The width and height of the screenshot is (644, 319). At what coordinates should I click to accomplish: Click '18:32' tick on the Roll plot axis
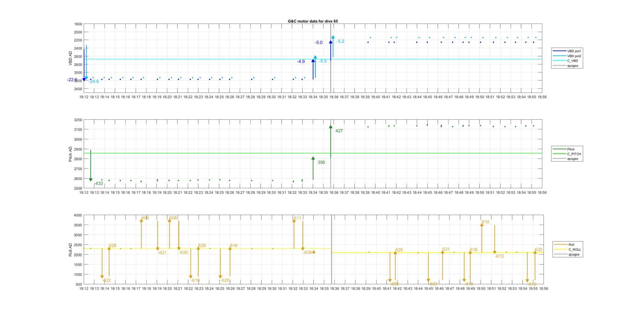coord(293,289)
